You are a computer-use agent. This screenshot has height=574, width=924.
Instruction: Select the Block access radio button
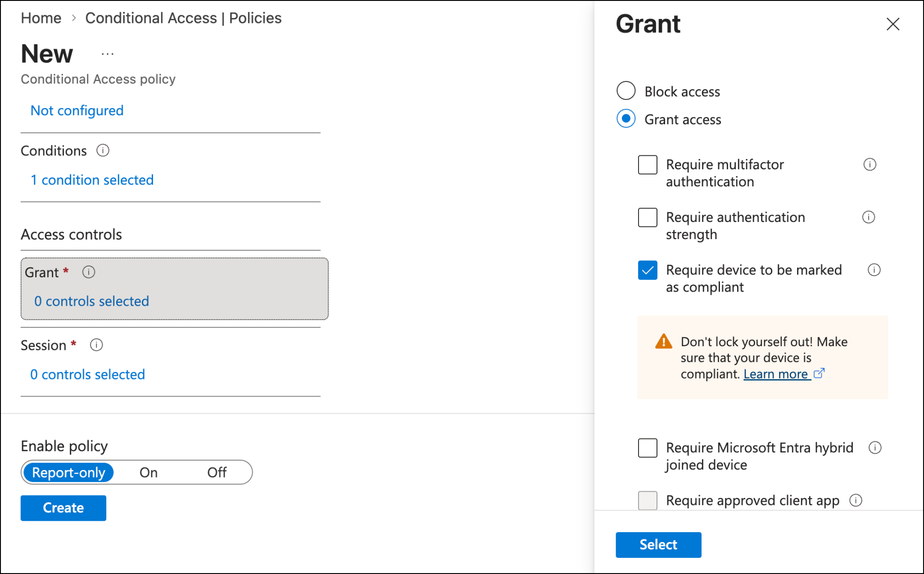[x=626, y=91]
